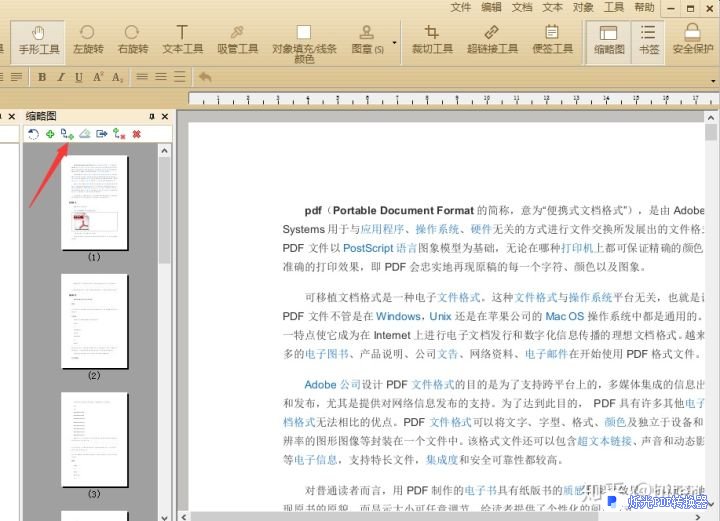Pin the 缩略图 panel

tap(152, 117)
